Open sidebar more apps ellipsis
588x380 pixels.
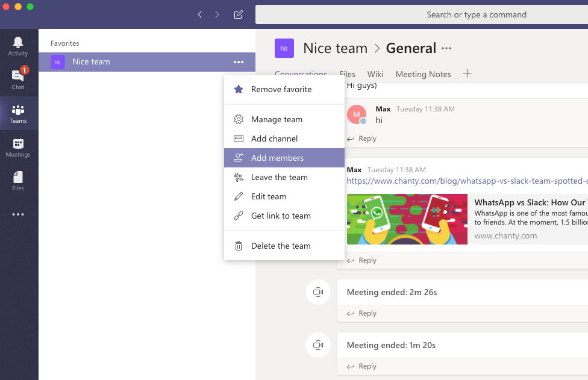click(x=18, y=214)
